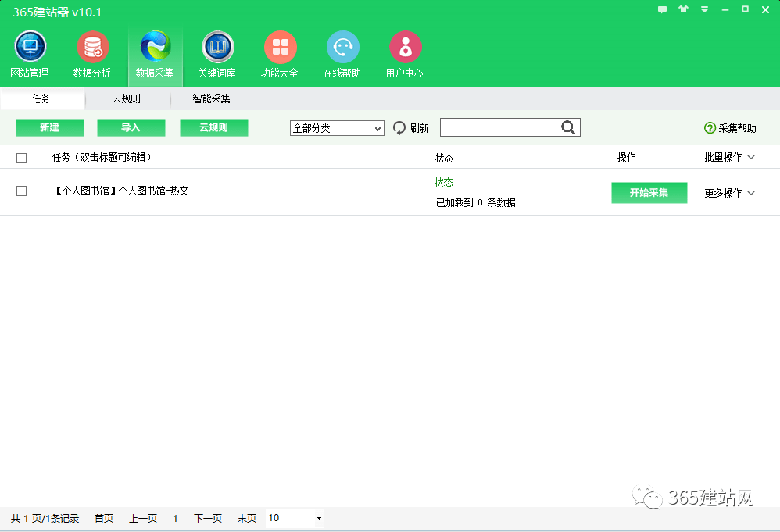This screenshot has height=532, width=780.
Task: Switch to the 云规则 tab
Action: tap(127, 99)
